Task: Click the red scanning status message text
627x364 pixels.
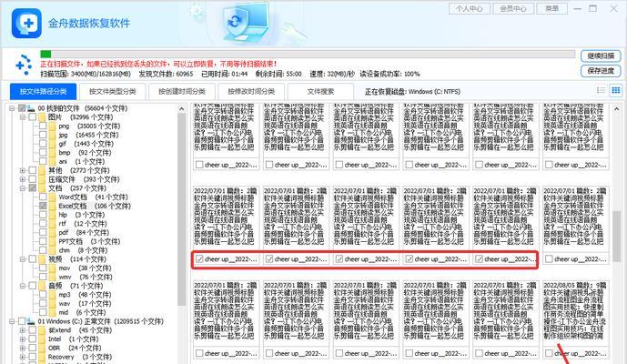Action: point(158,64)
